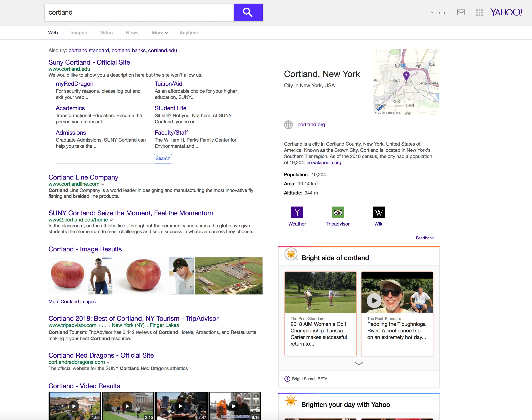
Task: Open the Weather shortcut icon
Action: point(297,212)
